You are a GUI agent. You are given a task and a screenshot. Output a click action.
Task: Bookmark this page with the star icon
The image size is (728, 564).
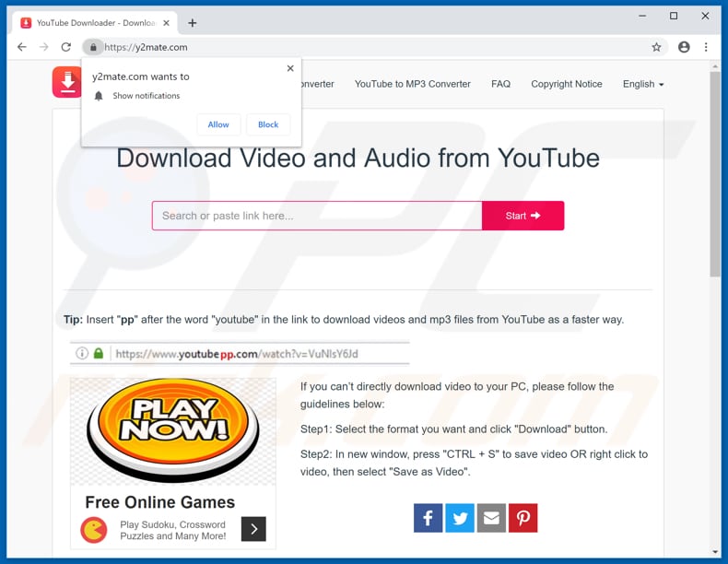(656, 47)
